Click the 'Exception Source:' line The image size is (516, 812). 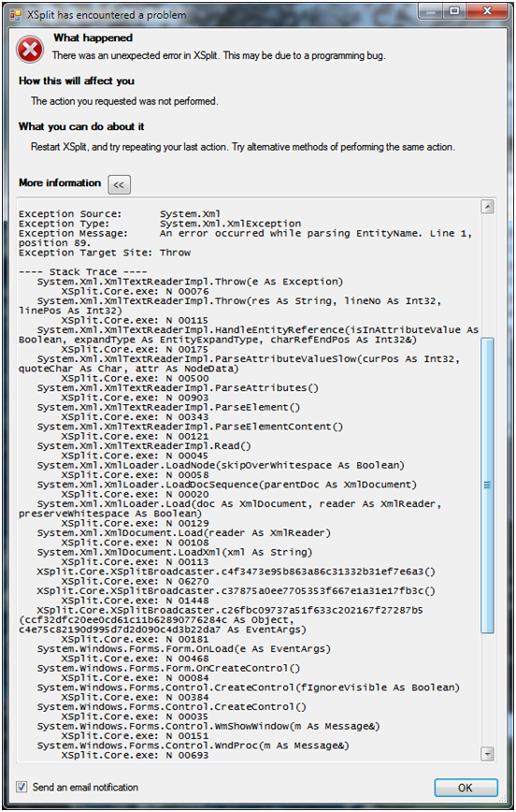pyautogui.click(x=120, y=214)
